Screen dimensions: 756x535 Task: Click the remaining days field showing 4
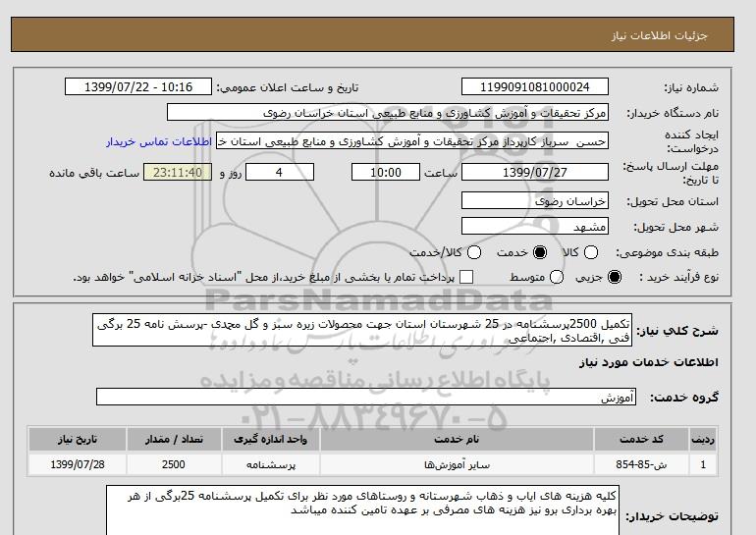click(x=280, y=172)
